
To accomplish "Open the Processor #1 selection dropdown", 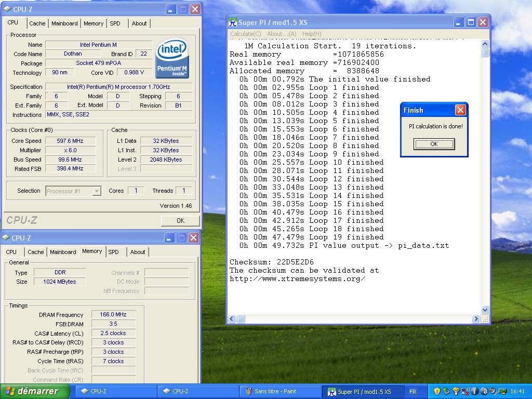I will 97,191.
